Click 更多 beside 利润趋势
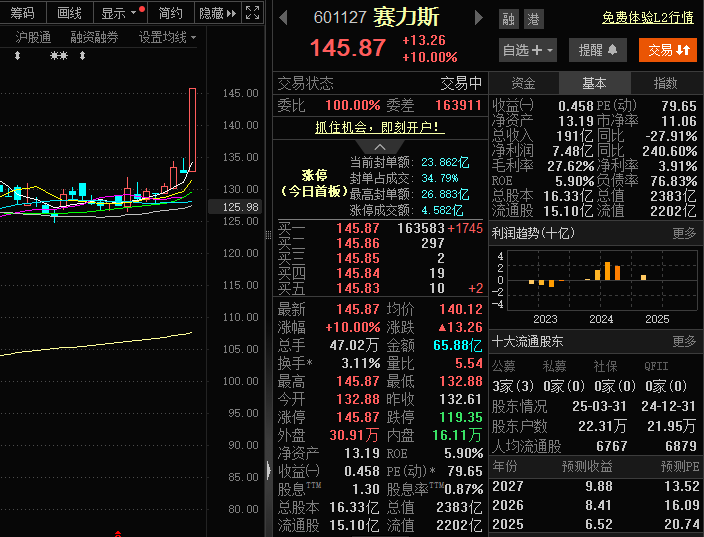The width and height of the screenshot is (704, 537). 684,233
